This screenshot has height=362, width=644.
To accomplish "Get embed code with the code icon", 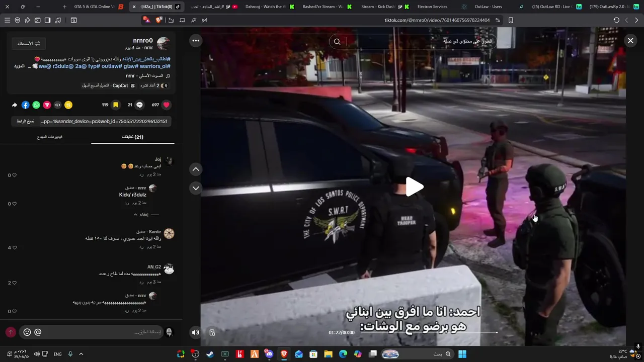I will (x=58, y=105).
